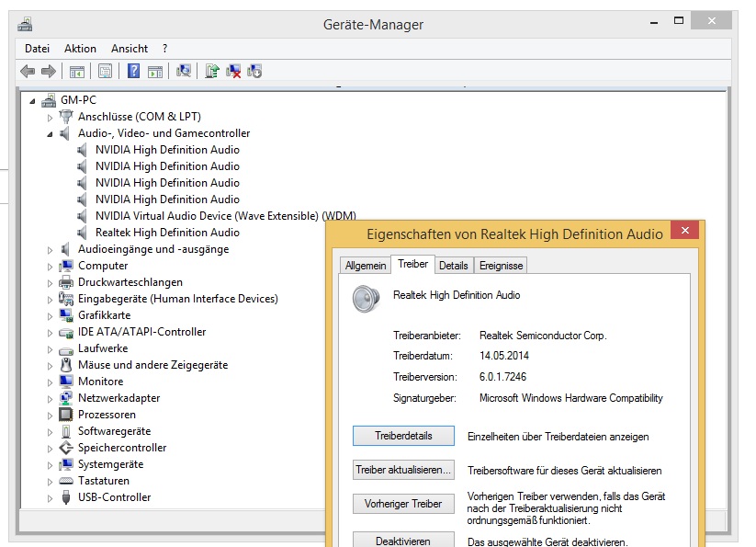756x547 pixels.
Task: Go forward with the toolbar forward arrow
Action: tap(48, 72)
